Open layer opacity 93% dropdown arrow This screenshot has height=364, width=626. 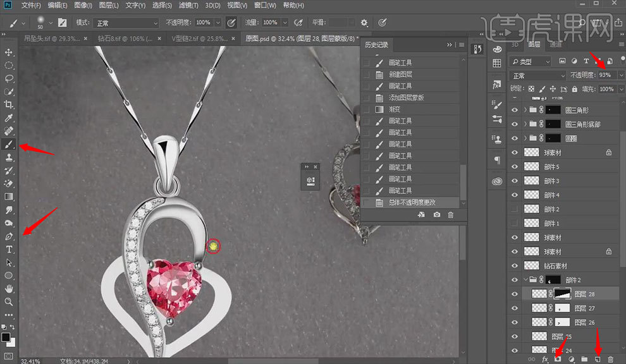click(x=621, y=75)
